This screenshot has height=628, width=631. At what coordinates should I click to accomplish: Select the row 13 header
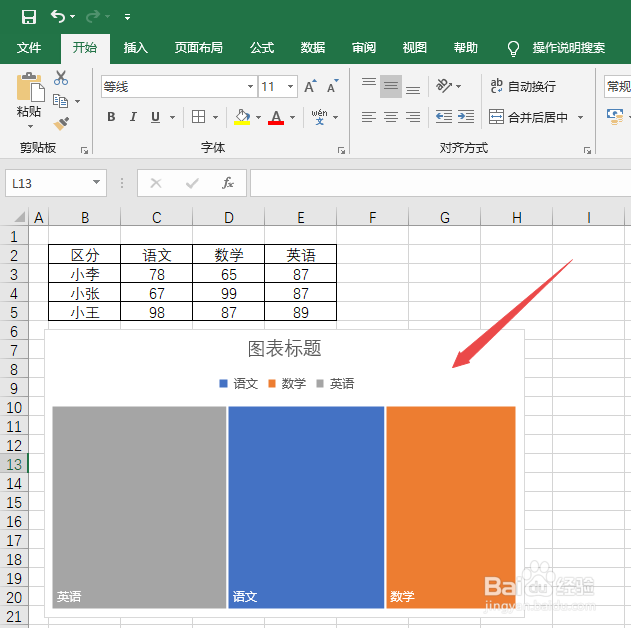coord(14,464)
